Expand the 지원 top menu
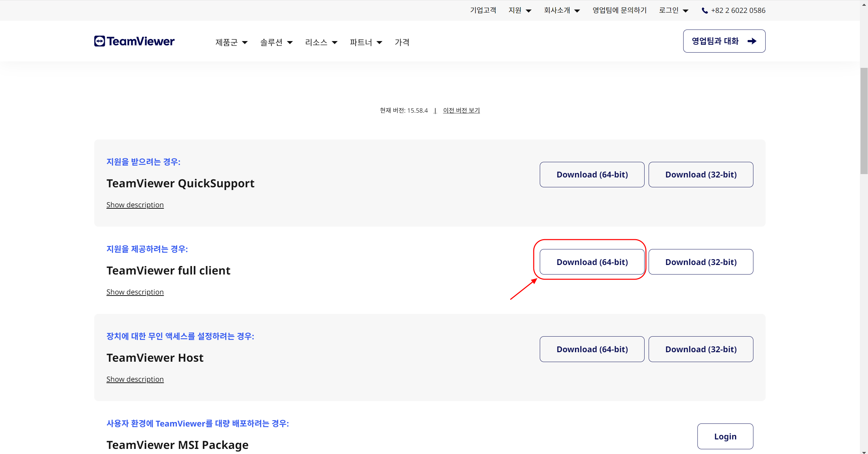This screenshot has width=868, height=454. (520, 11)
